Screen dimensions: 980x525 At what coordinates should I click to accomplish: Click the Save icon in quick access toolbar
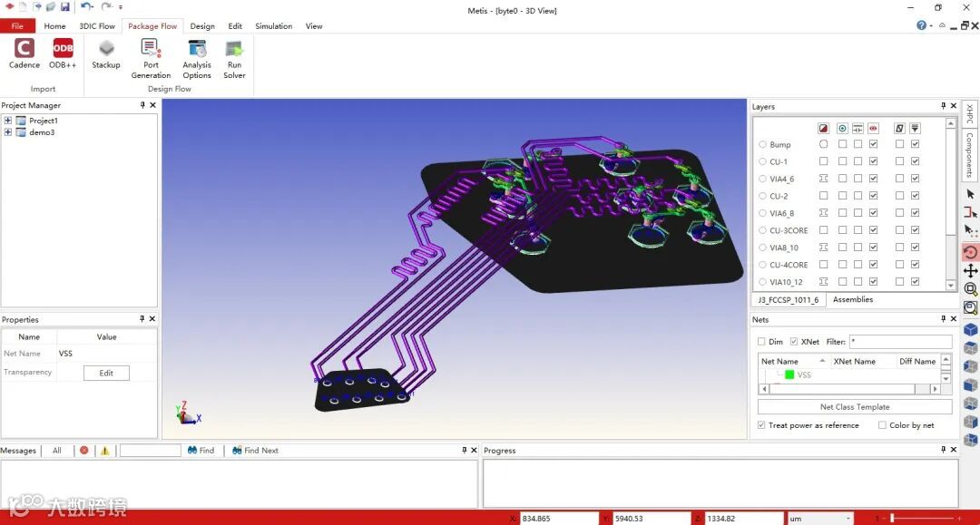65,7
